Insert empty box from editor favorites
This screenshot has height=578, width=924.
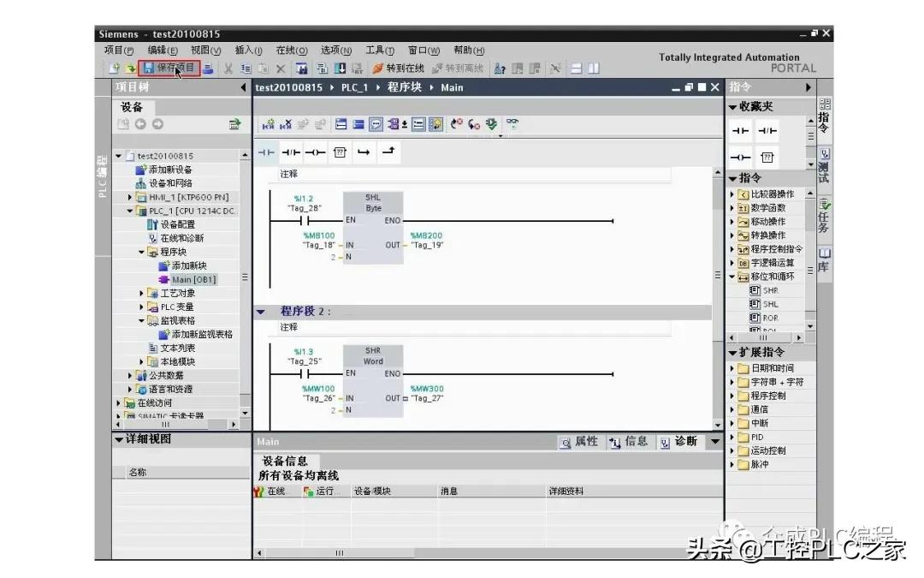[x=340, y=152]
